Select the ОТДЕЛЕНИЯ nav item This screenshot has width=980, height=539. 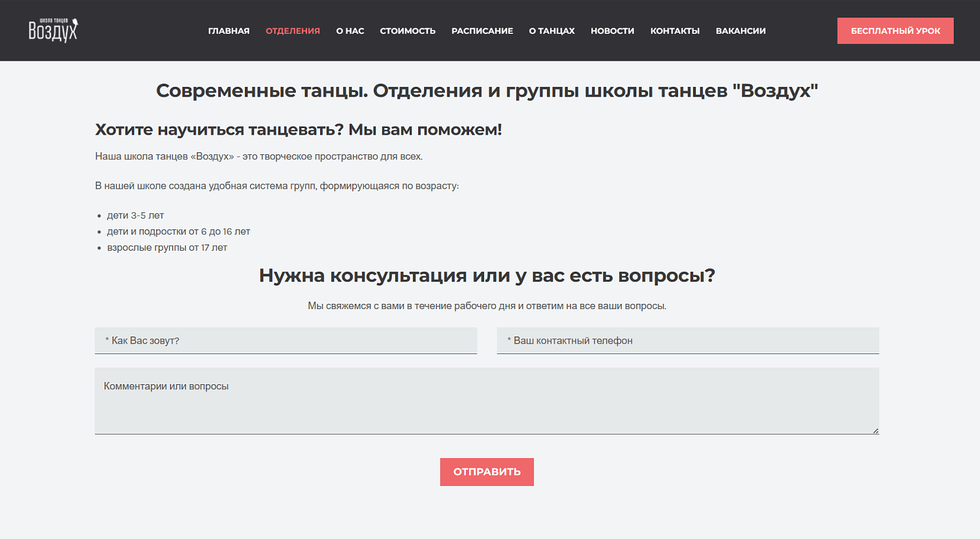click(x=293, y=31)
